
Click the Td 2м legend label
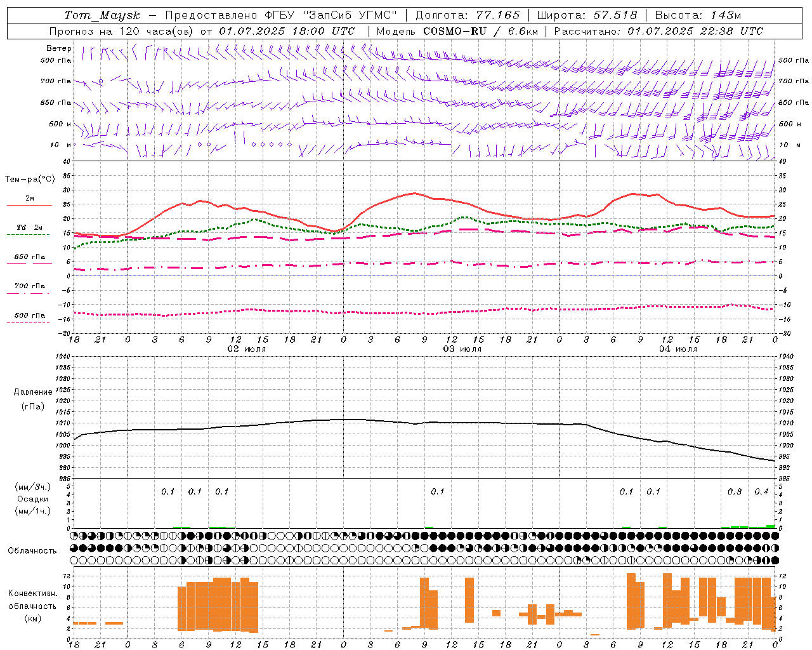[29, 227]
